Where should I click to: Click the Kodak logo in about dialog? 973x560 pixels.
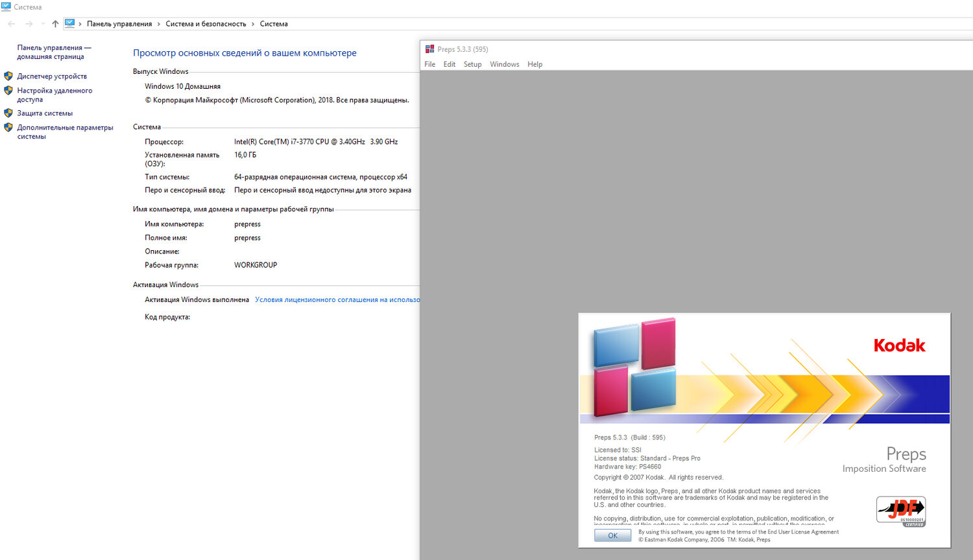click(x=899, y=345)
